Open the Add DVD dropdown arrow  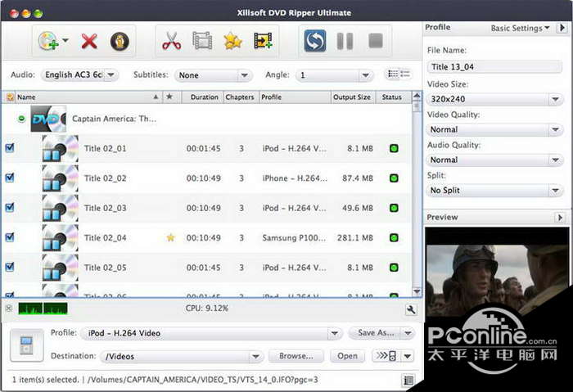(65, 40)
